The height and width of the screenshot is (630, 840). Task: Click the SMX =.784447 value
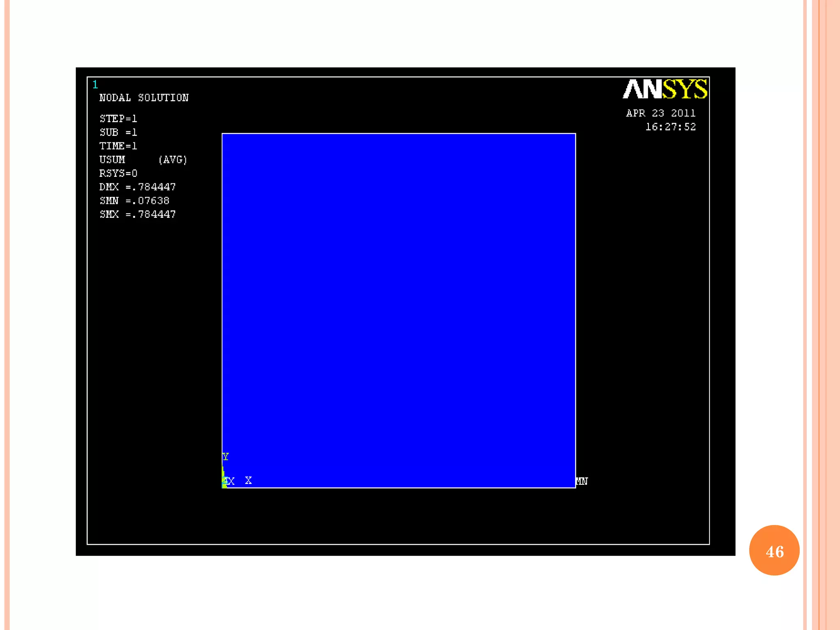(137, 214)
